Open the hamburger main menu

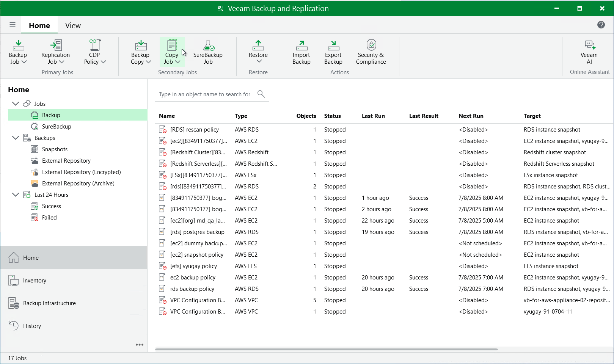click(x=12, y=24)
